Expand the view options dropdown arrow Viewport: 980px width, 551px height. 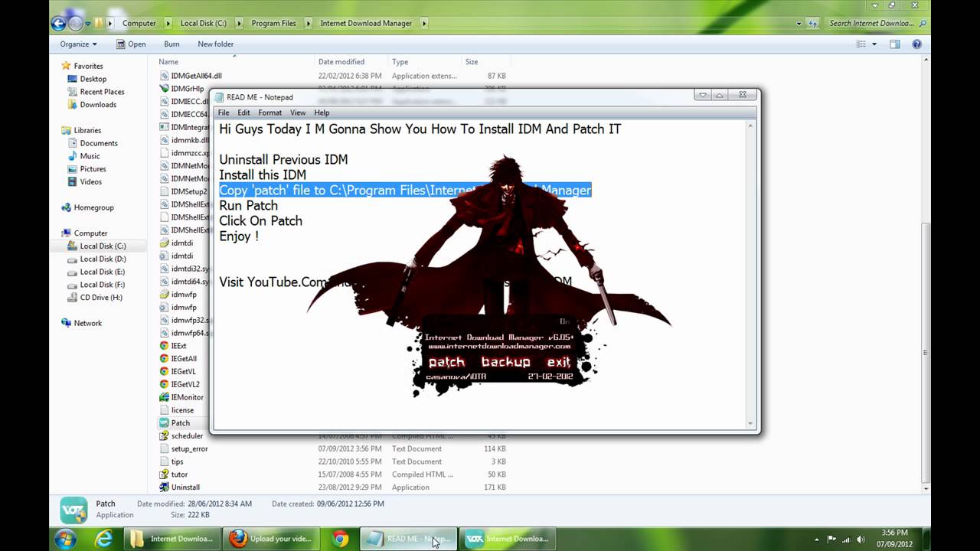coord(874,44)
